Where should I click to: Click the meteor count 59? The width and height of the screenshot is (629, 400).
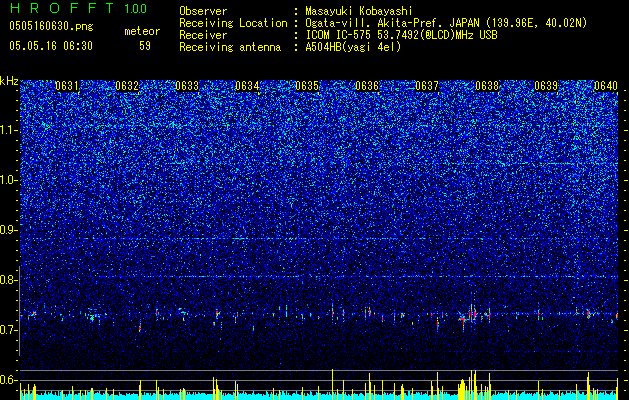(x=145, y=46)
